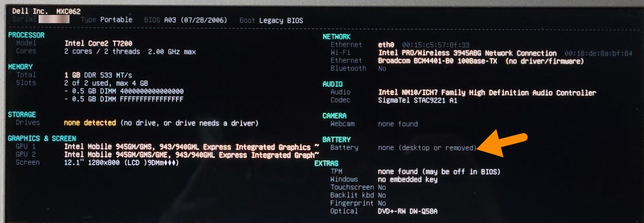Click the Boot 'Legacy BIOS' value

point(281,21)
